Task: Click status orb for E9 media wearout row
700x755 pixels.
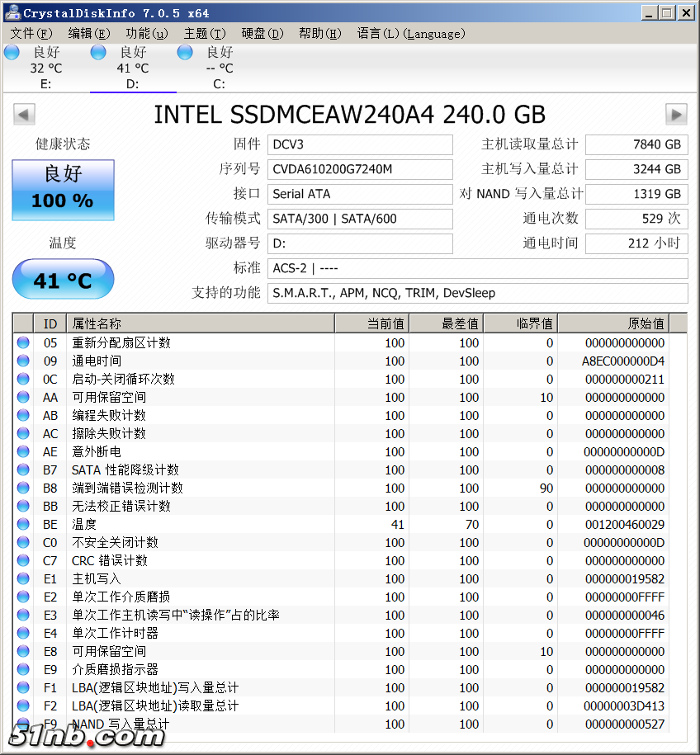Action: [x=23, y=669]
